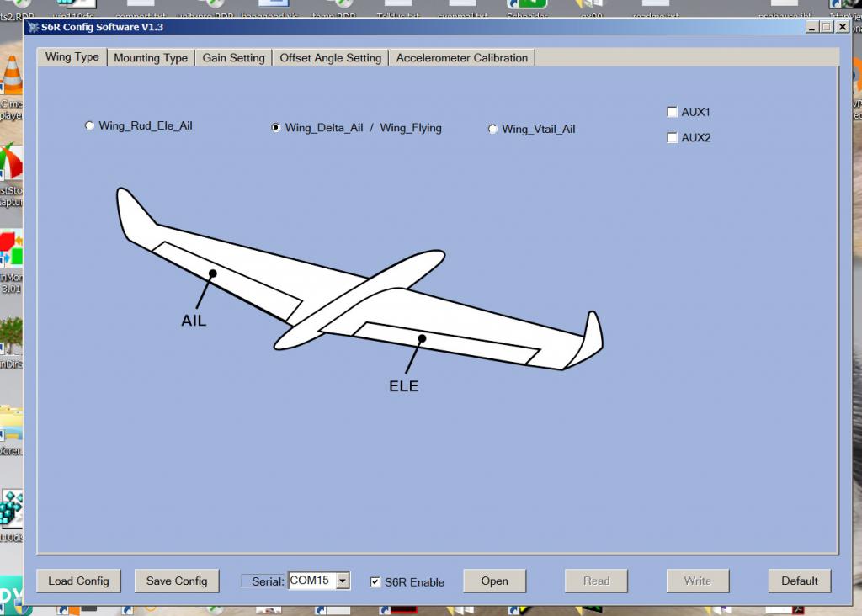Expand the Serial COM port dropdown
862x616 pixels.
(343, 581)
